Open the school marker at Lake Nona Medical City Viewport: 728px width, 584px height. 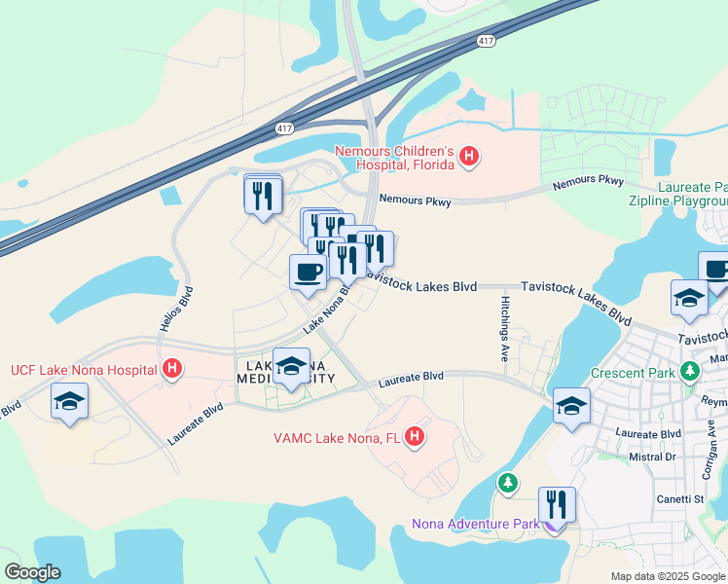[x=291, y=368]
